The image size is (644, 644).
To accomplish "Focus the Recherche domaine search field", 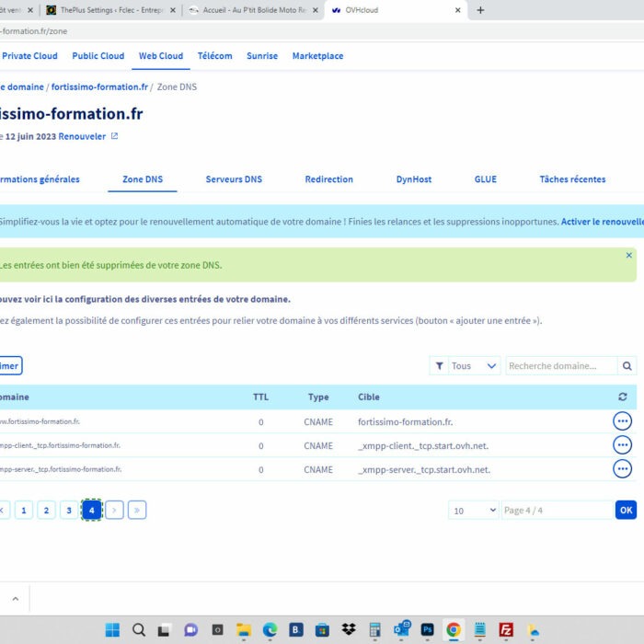I will [x=562, y=365].
